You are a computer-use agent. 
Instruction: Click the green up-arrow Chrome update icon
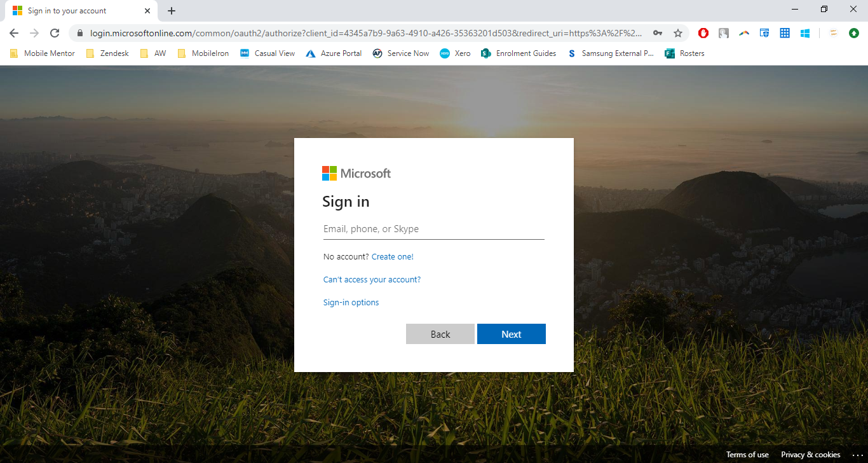click(854, 33)
